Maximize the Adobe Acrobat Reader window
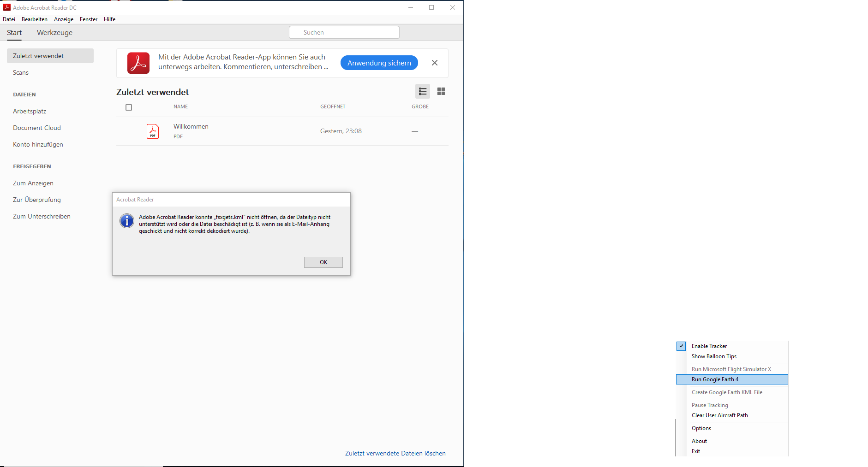The image size is (868, 467). tap(431, 7)
